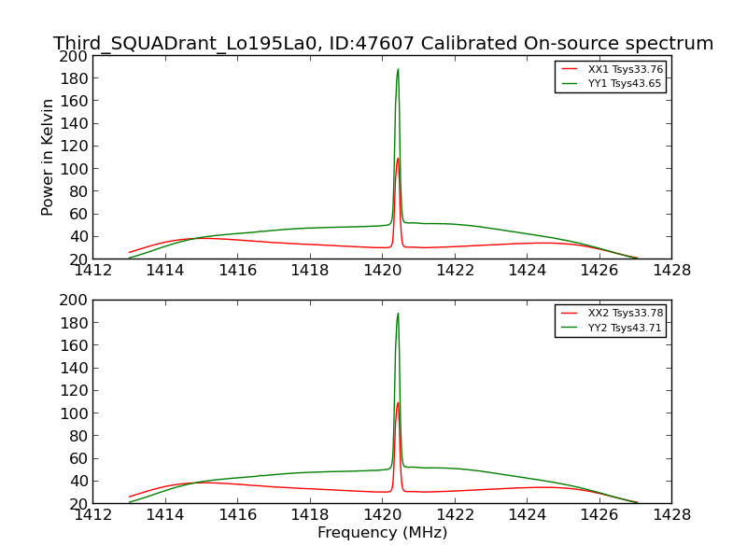
Task: Click the '1414' tick label under top plot
Action: click(x=165, y=270)
